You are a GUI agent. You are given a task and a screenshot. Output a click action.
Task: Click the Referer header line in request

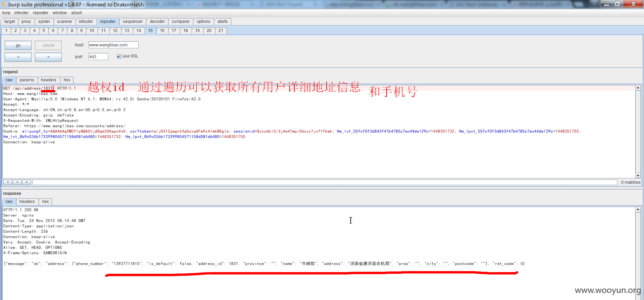pyautogui.click(x=64, y=126)
